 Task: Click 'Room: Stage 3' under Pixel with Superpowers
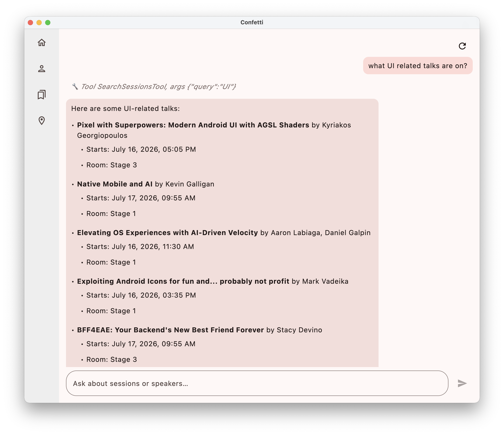pos(112,165)
